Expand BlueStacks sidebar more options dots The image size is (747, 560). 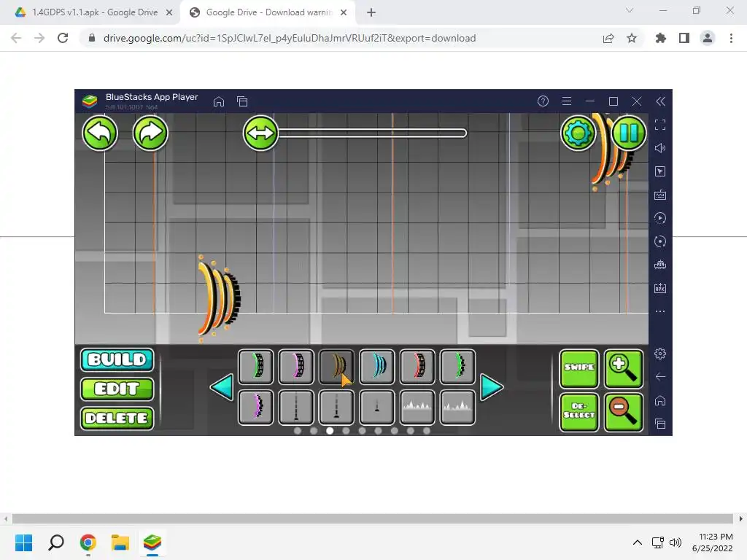coord(660,311)
